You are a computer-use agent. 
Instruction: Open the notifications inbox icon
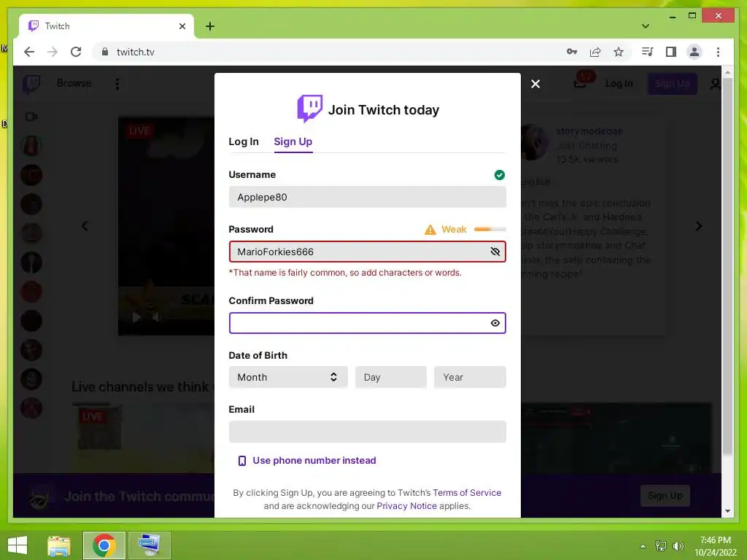[x=580, y=84]
